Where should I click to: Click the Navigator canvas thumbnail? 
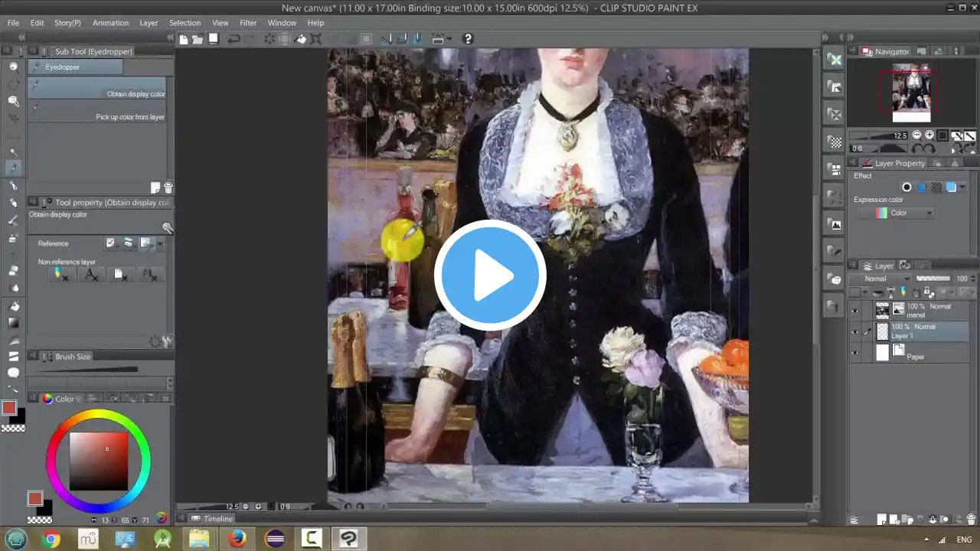(x=911, y=93)
